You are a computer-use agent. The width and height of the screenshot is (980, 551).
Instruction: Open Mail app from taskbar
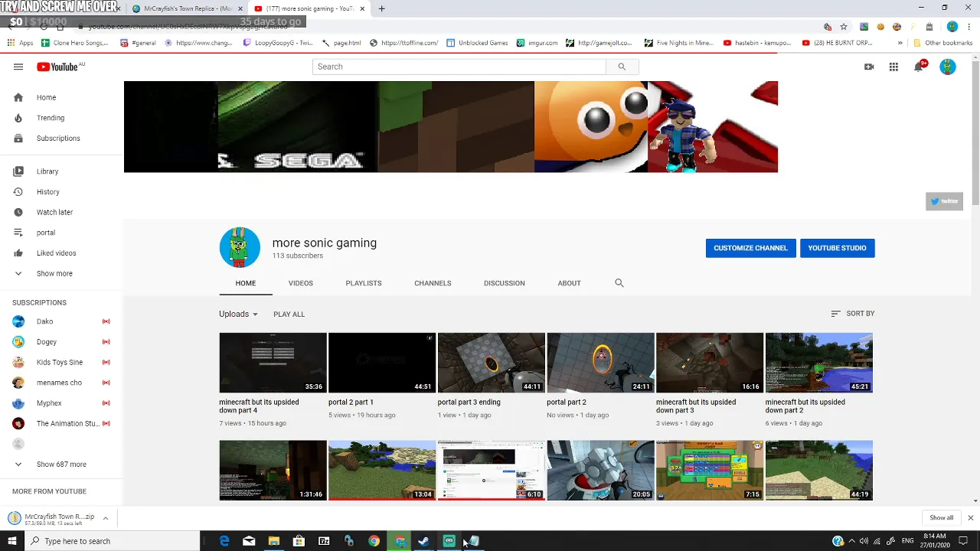point(249,541)
